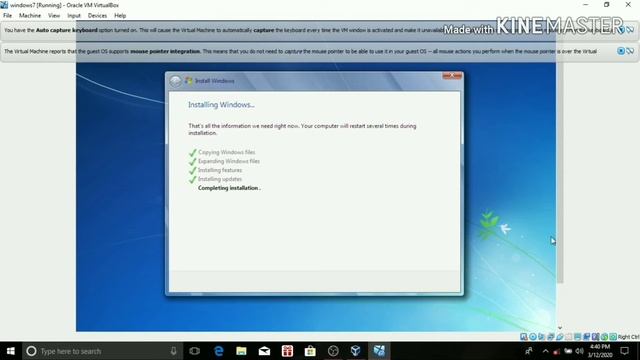Click the microphone icon in search box
Viewport: 640px width, 360px height.
(x=173, y=351)
